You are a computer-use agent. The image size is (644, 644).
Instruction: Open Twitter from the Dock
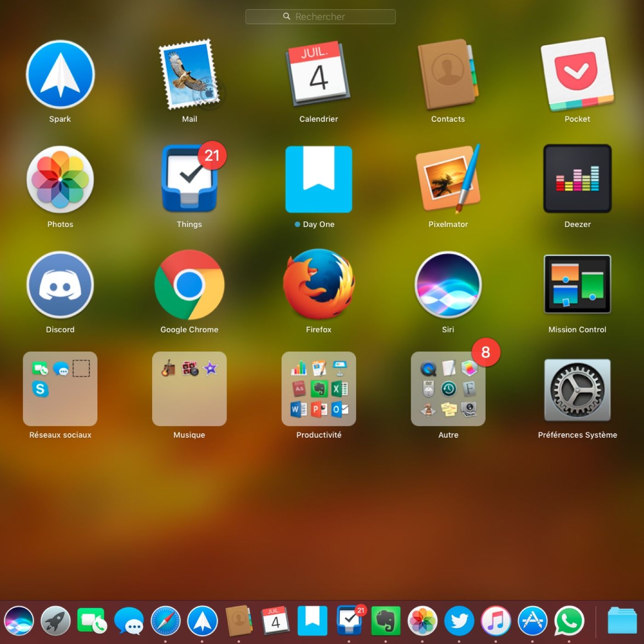pos(459,621)
